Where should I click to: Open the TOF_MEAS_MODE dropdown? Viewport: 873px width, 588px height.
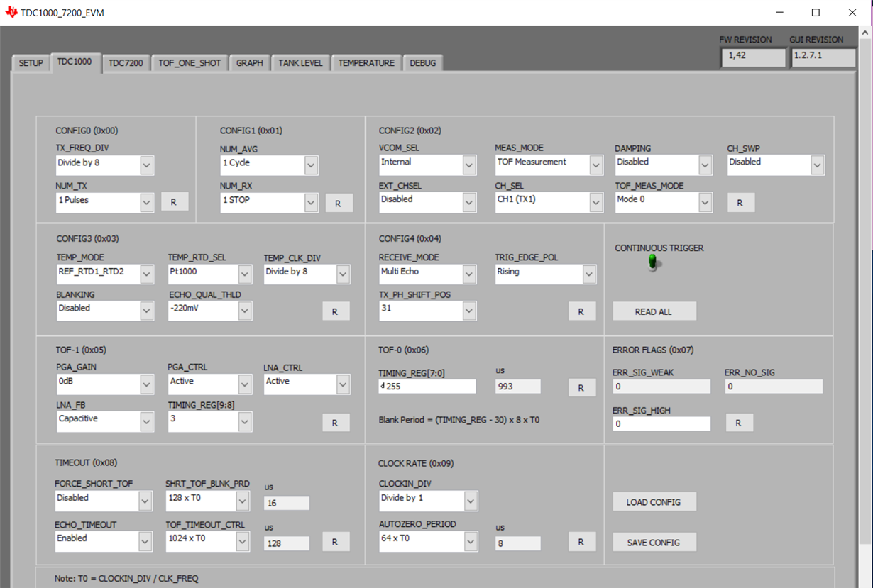(664, 202)
